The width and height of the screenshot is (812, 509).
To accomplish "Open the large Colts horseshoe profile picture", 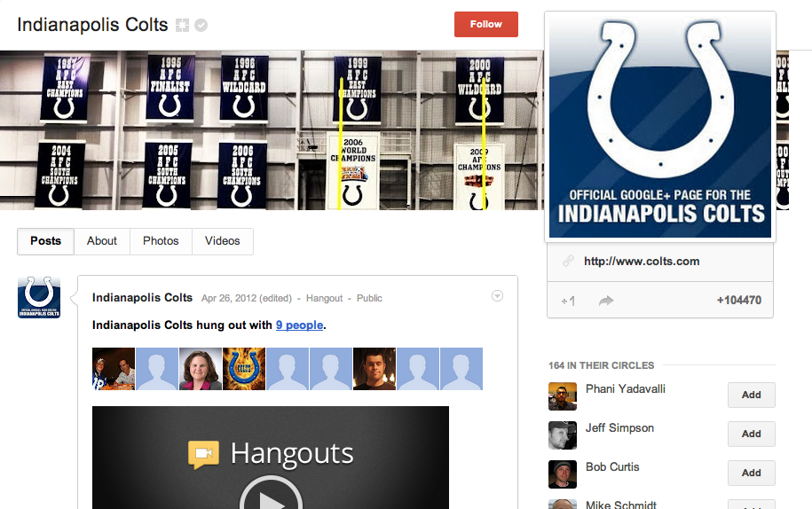I will coord(660,126).
